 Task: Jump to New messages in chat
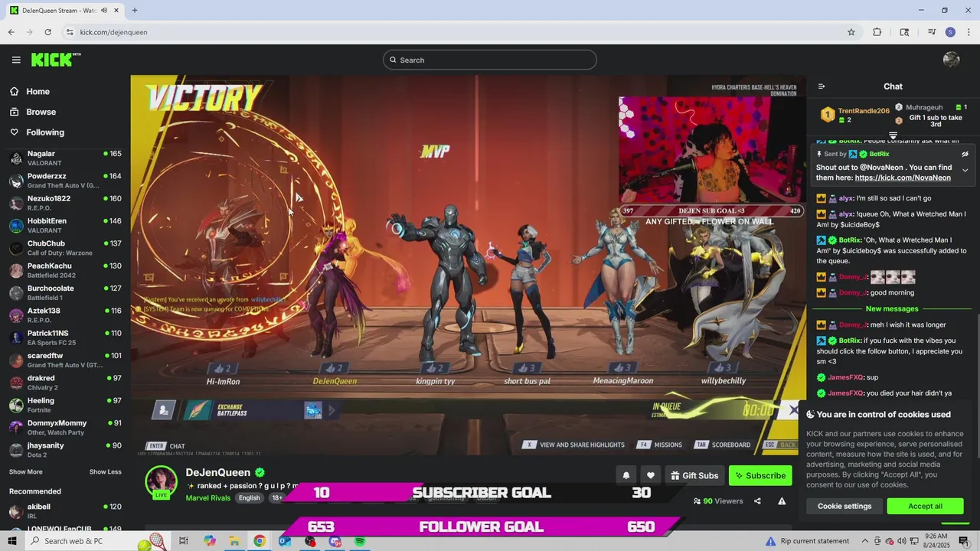[x=892, y=308]
